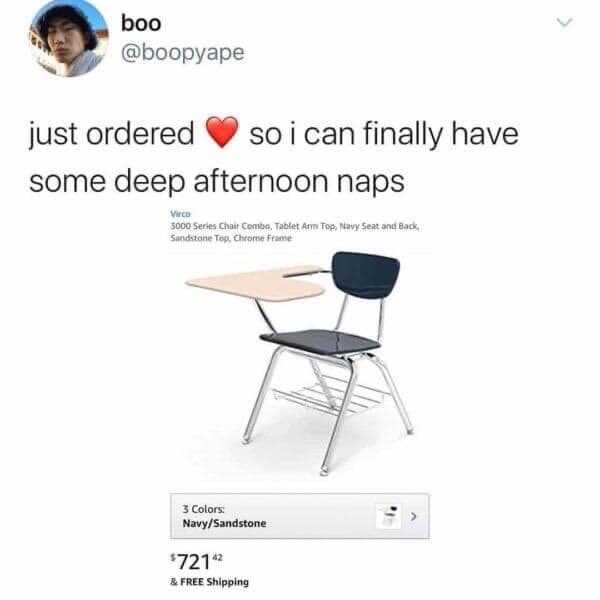This screenshot has width=600, height=600.
Task: Click the "deep afternoon naps" tweet text
Action: (259, 182)
